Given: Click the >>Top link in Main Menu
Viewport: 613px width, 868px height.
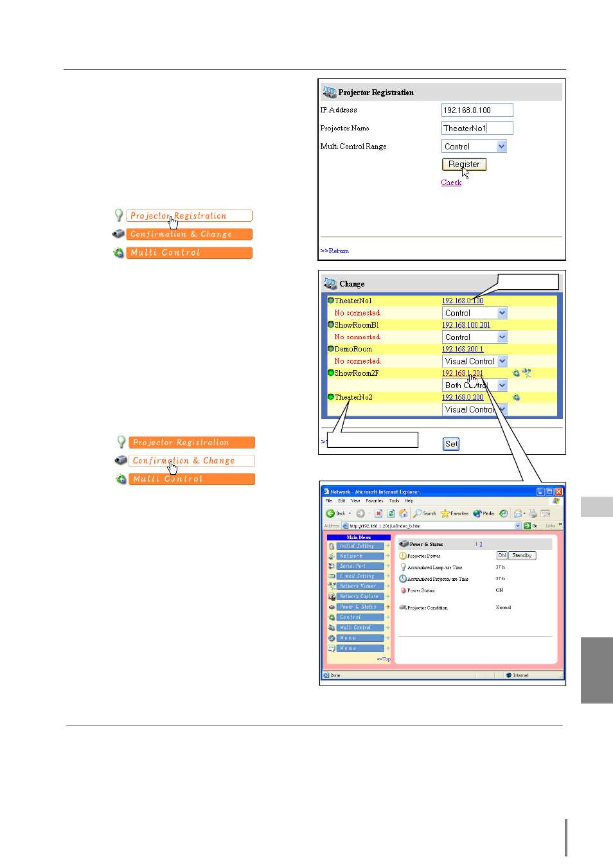Looking at the screenshot, I should click(x=384, y=659).
